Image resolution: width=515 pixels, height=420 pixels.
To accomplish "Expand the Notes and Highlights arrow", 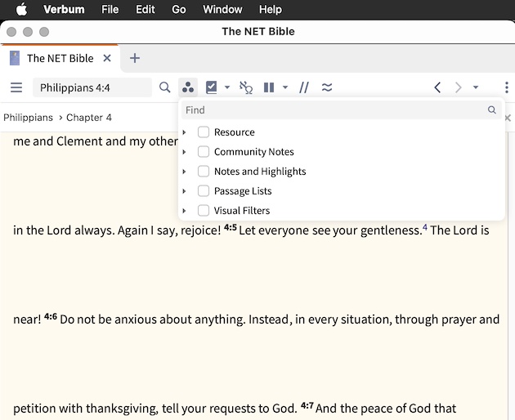I will [184, 172].
